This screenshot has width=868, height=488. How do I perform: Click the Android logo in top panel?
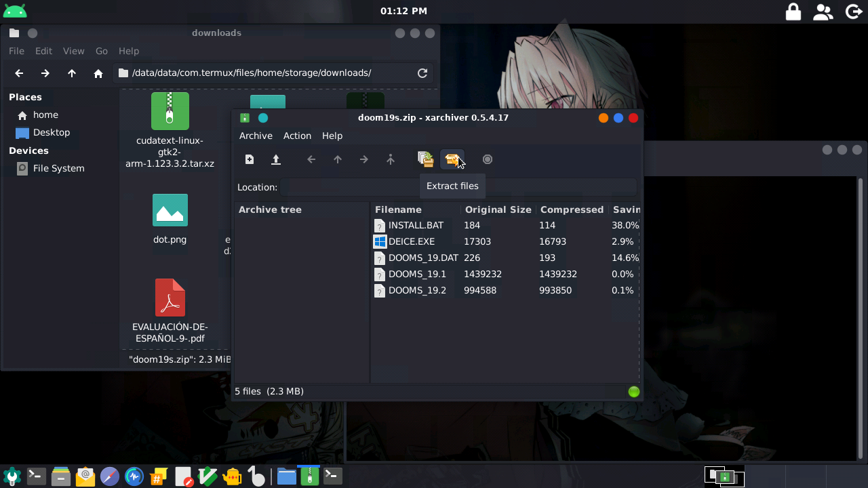pyautogui.click(x=15, y=11)
